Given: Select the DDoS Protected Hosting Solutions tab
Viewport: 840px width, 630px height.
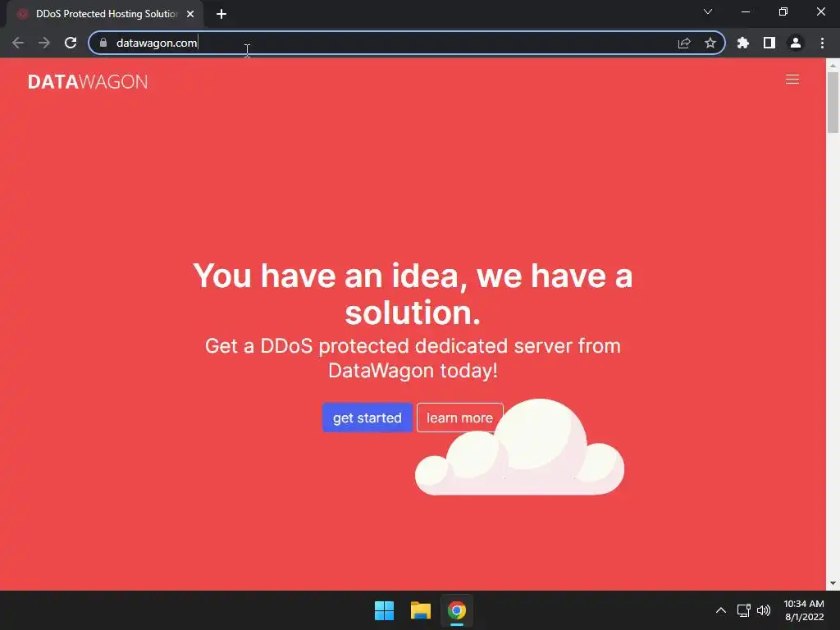Looking at the screenshot, I should pos(105,14).
